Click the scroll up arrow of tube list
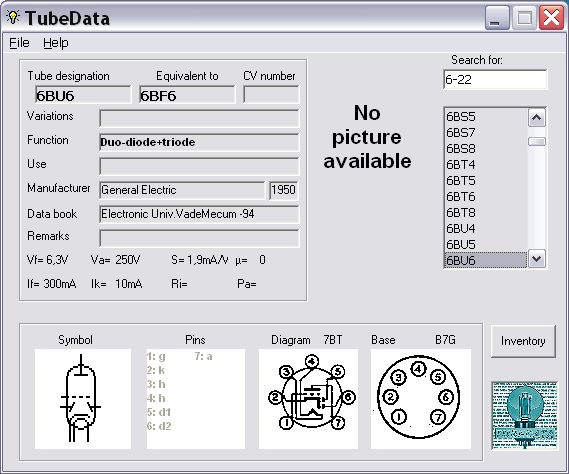The height and width of the screenshot is (474, 569). click(x=537, y=118)
